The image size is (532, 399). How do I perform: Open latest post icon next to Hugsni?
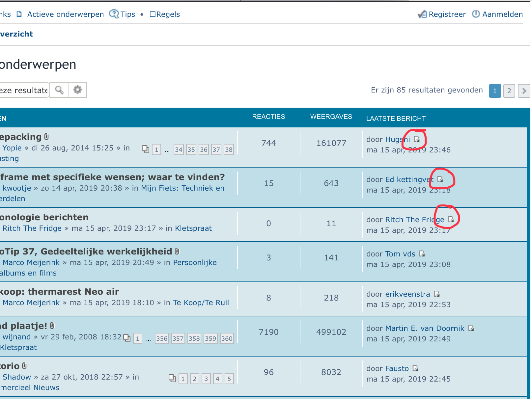pyautogui.click(x=417, y=139)
